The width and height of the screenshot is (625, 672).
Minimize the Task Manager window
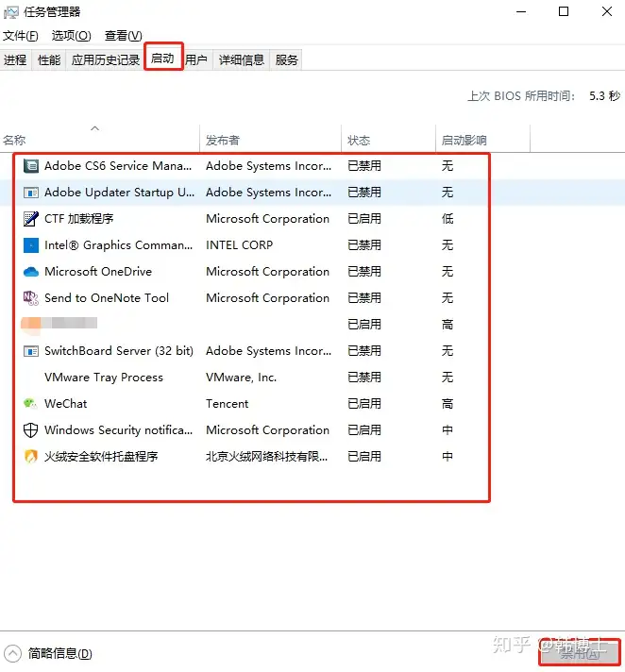tap(521, 12)
